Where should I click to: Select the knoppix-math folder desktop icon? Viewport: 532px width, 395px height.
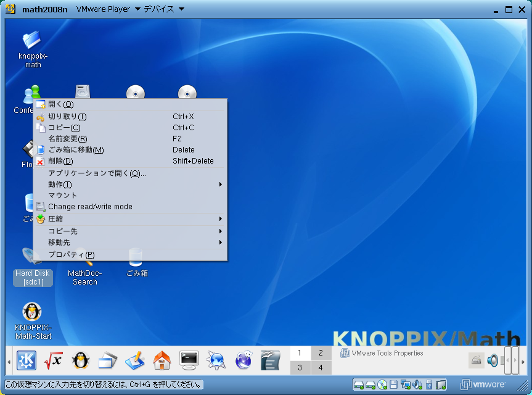33,49
